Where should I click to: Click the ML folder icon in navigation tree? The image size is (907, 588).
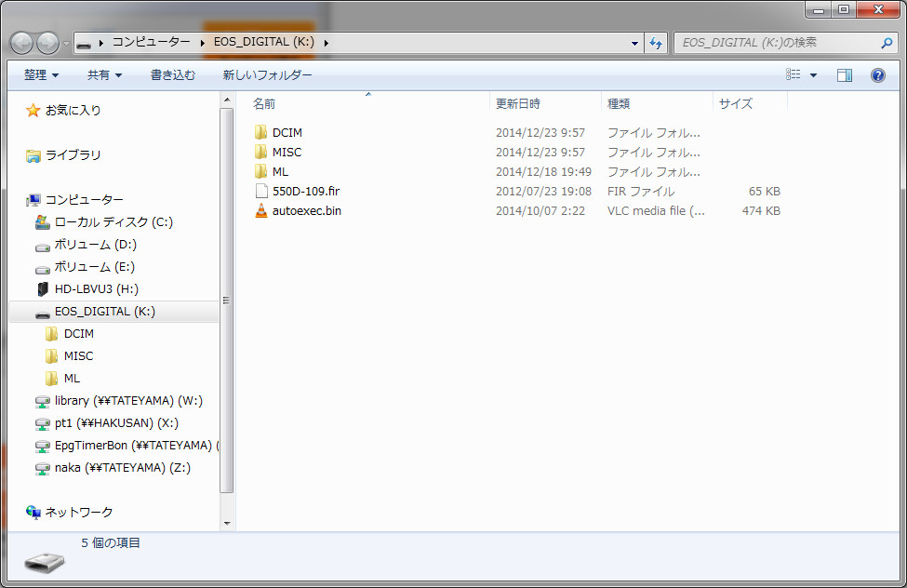tap(51, 379)
